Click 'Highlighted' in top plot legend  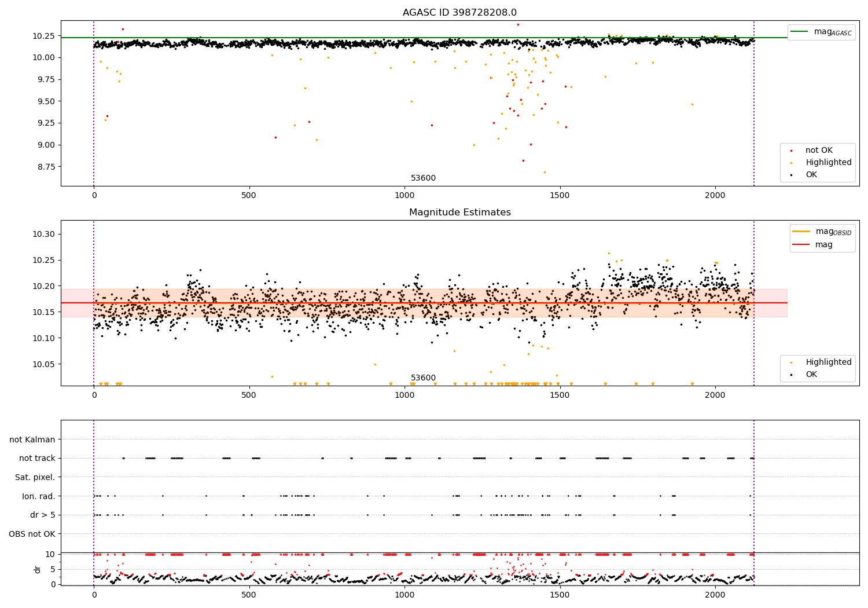pos(829,163)
